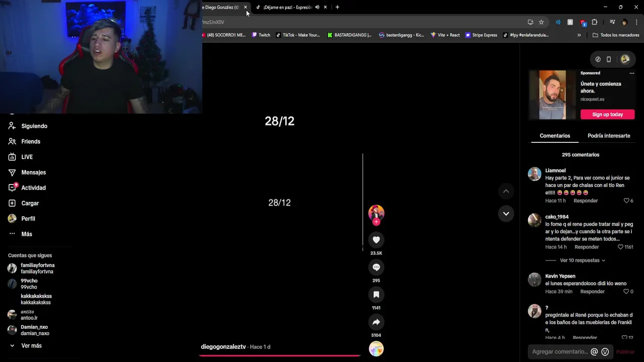Insert mention with the @ icon

pos(594,352)
